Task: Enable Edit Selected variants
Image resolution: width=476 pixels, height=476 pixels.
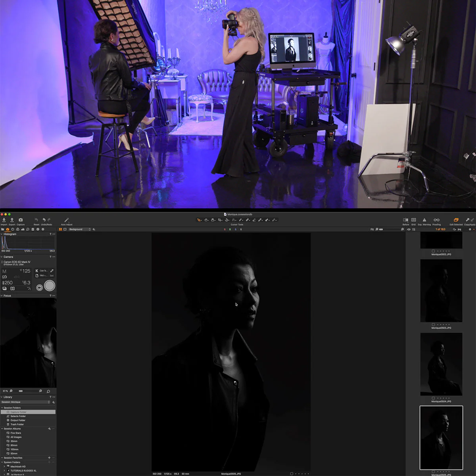Action: 457,220
